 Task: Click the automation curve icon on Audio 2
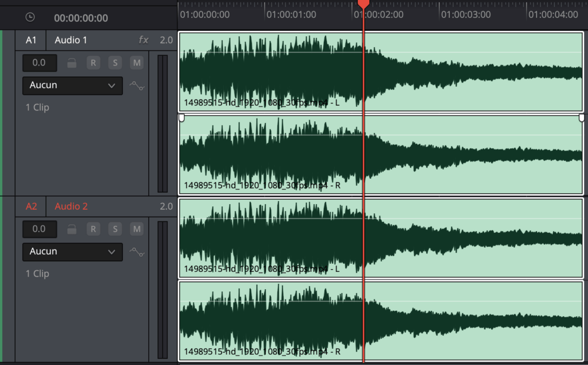(137, 253)
